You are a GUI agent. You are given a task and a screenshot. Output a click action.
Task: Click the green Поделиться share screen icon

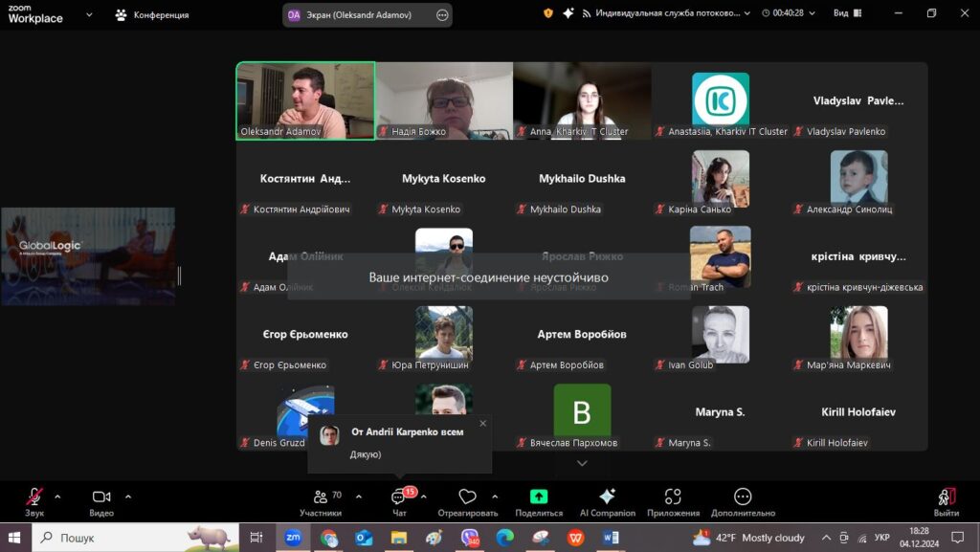pyautogui.click(x=538, y=497)
